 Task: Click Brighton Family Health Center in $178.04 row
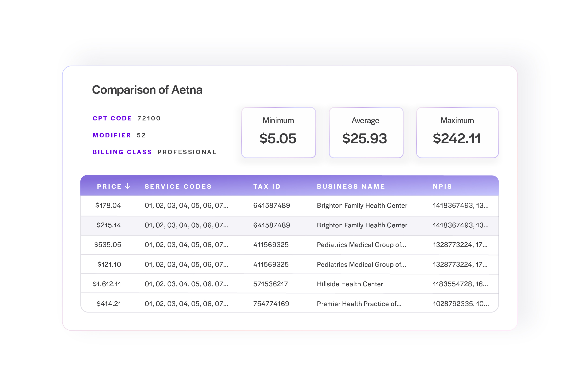pos(362,206)
